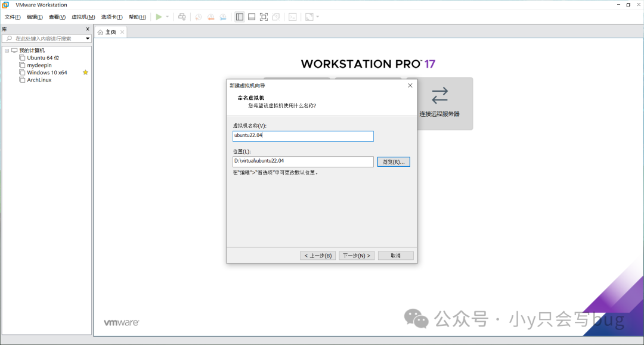Viewport: 644px width, 345px height.
Task: Expand the power button dropdown arrow
Action: [166, 17]
